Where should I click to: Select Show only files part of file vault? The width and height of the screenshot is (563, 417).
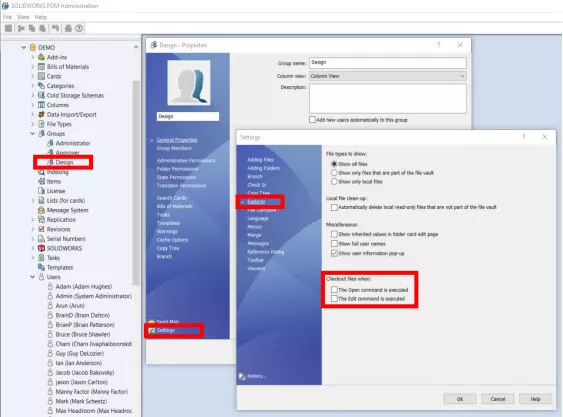pyautogui.click(x=334, y=173)
